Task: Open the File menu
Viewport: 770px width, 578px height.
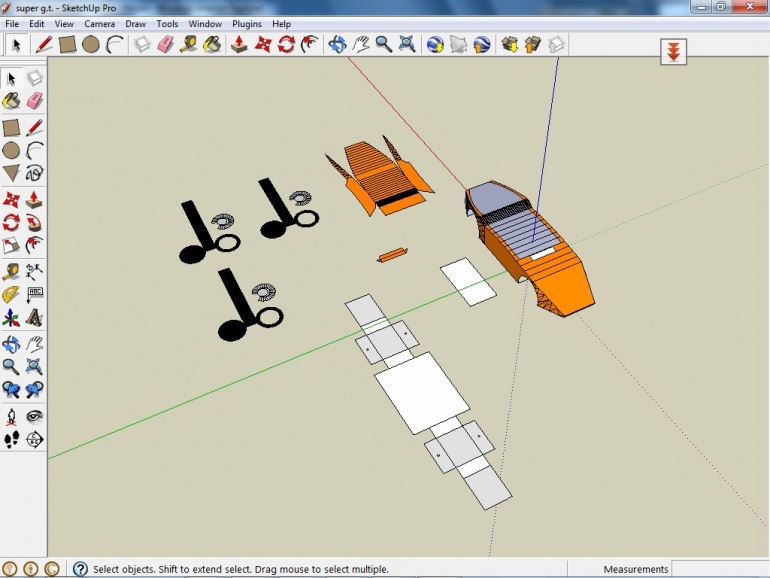Action: tap(12, 24)
